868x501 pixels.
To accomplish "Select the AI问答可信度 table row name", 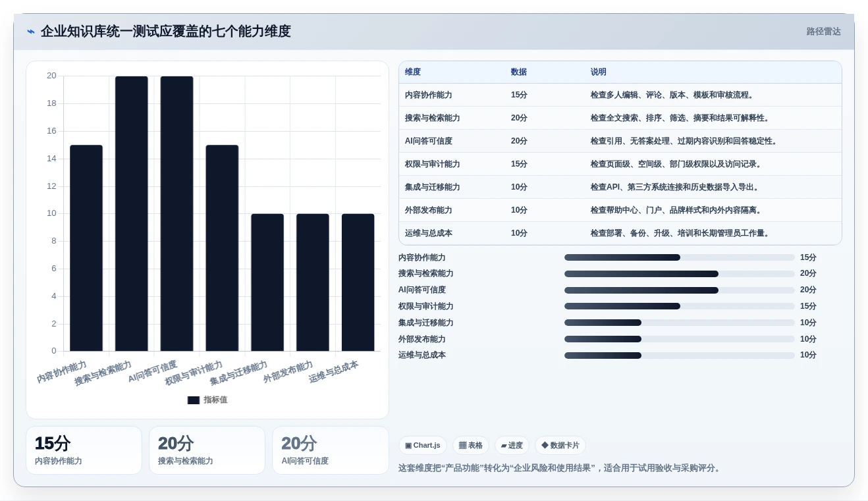I will 429,141.
